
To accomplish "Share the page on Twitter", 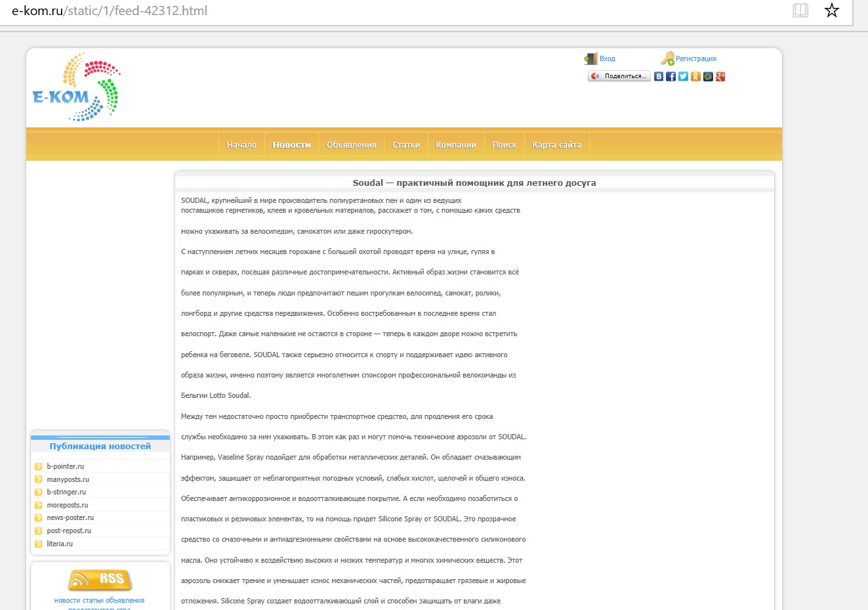I will [x=683, y=77].
